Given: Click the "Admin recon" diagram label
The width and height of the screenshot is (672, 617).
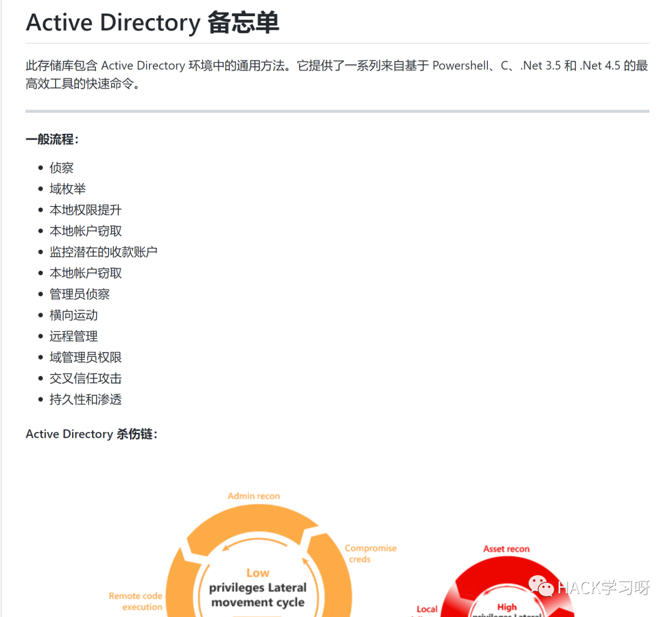Looking at the screenshot, I should coord(254,496).
